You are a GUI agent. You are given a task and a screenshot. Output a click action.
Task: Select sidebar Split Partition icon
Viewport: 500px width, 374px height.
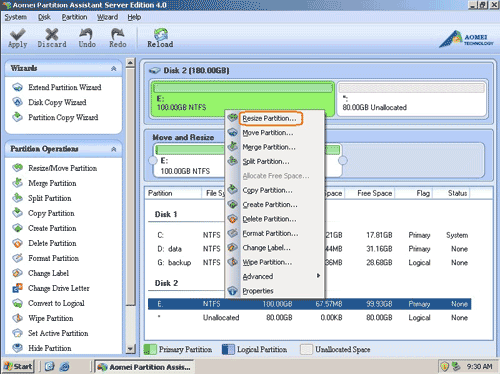17,198
